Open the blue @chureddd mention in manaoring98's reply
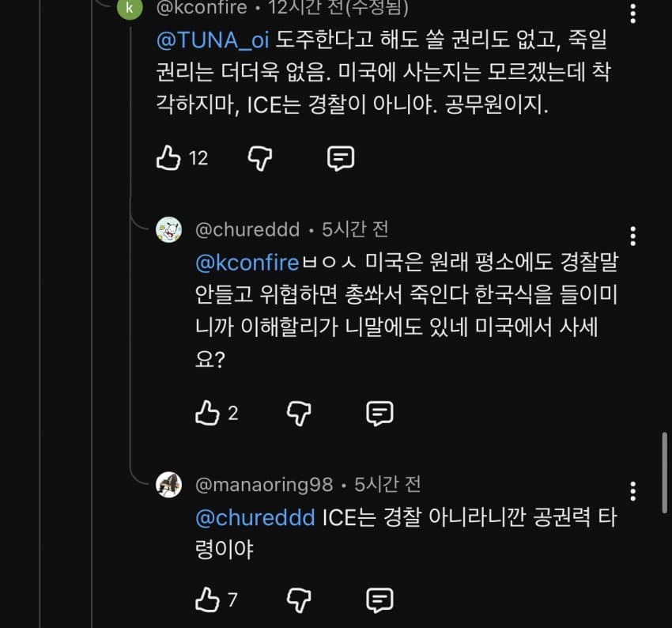 [255, 517]
